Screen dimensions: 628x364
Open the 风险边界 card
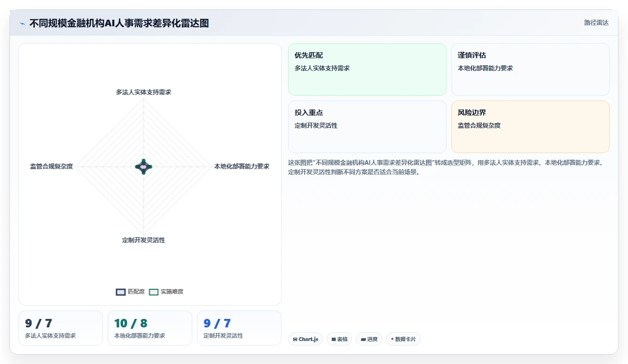pyautogui.click(x=530, y=127)
